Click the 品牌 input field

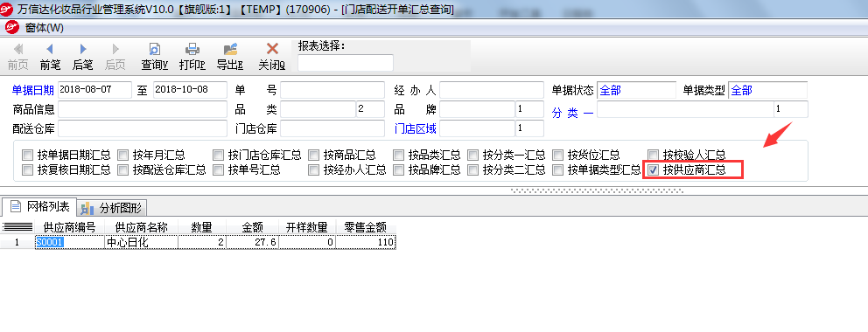point(477,109)
